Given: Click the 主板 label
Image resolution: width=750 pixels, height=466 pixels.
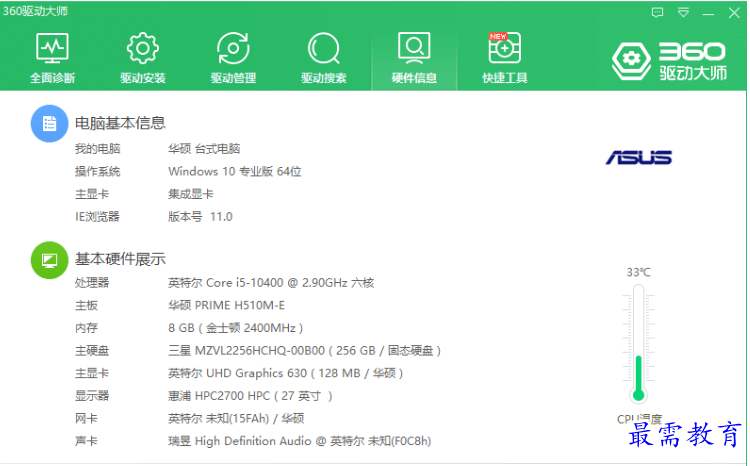Looking at the screenshot, I should tap(86, 305).
